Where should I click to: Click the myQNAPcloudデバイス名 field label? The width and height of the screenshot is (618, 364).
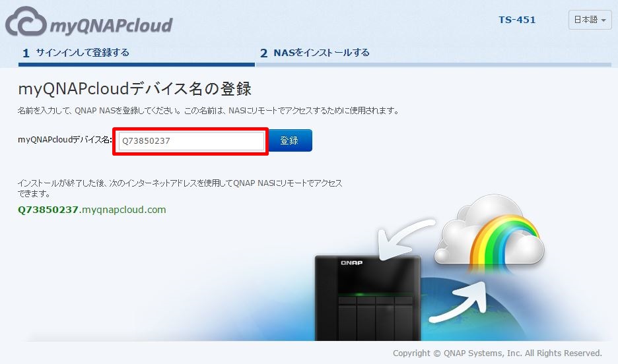point(65,140)
